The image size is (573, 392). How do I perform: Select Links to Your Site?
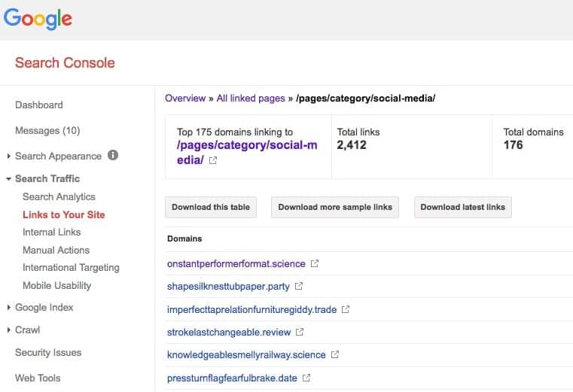64,214
